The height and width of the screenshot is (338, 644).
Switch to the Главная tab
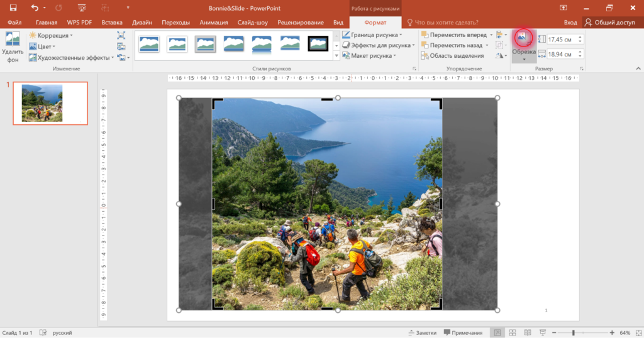tap(47, 23)
